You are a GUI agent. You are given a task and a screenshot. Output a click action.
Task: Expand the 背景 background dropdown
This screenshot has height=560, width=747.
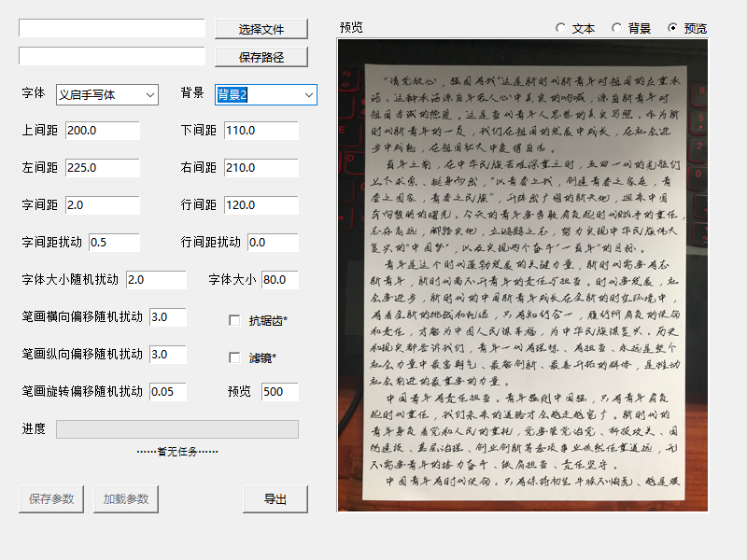click(x=266, y=94)
